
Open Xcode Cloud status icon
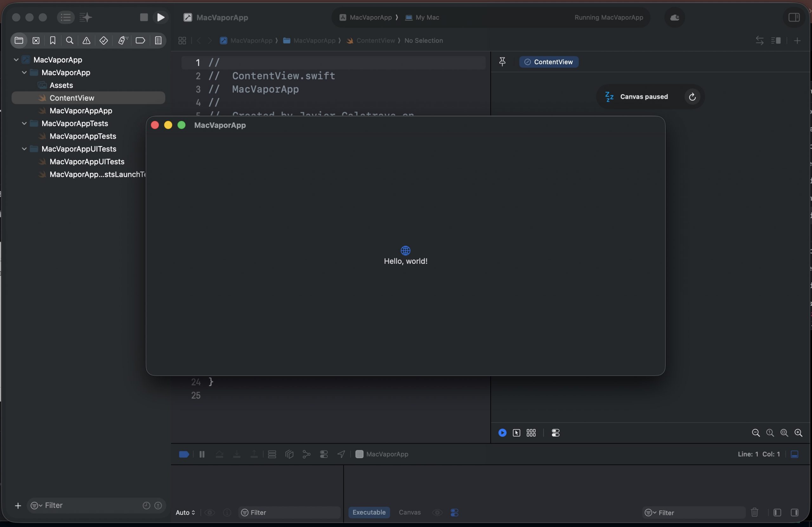pyautogui.click(x=675, y=17)
